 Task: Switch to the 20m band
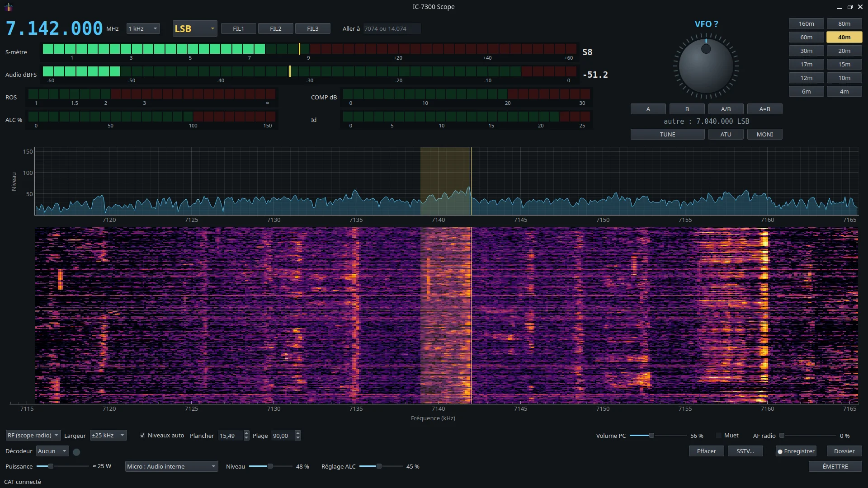pos(844,51)
